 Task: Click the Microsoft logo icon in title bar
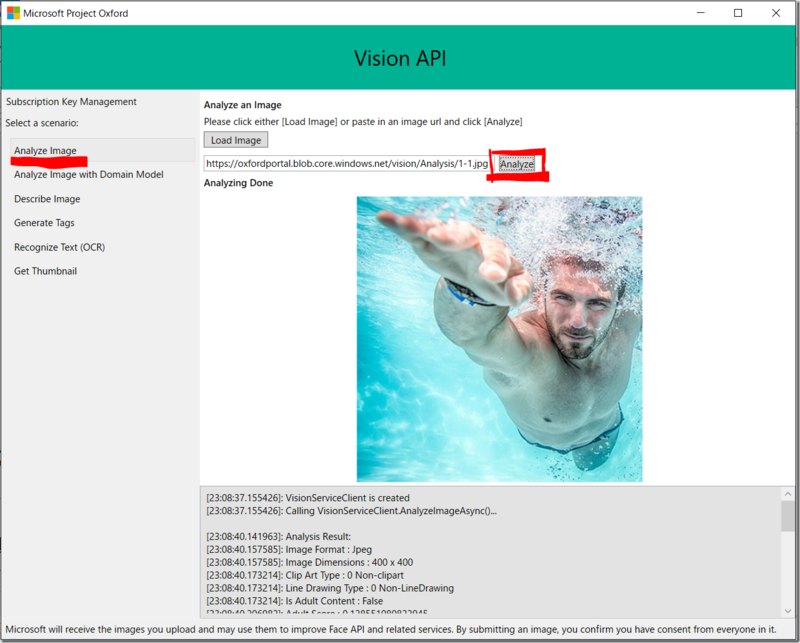[x=13, y=13]
